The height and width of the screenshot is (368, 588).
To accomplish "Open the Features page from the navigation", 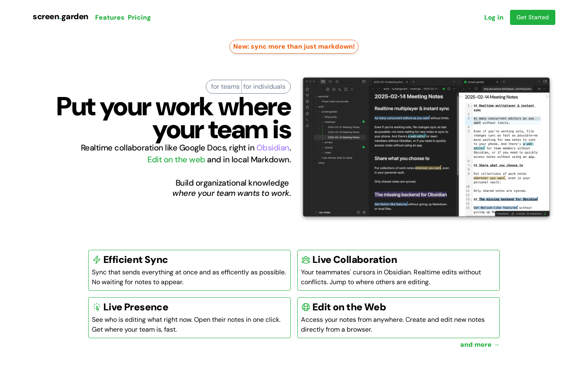I will tap(110, 18).
